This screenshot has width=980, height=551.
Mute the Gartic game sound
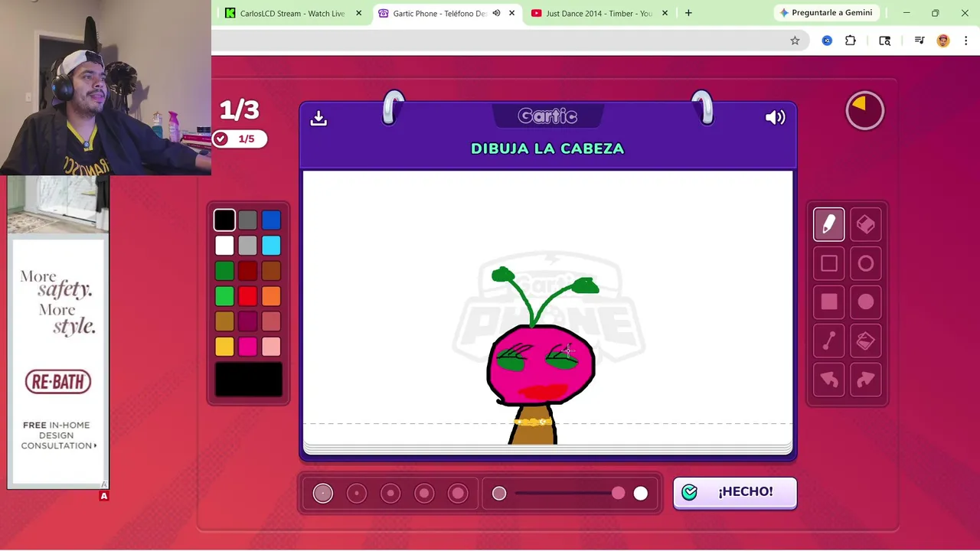(775, 118)
